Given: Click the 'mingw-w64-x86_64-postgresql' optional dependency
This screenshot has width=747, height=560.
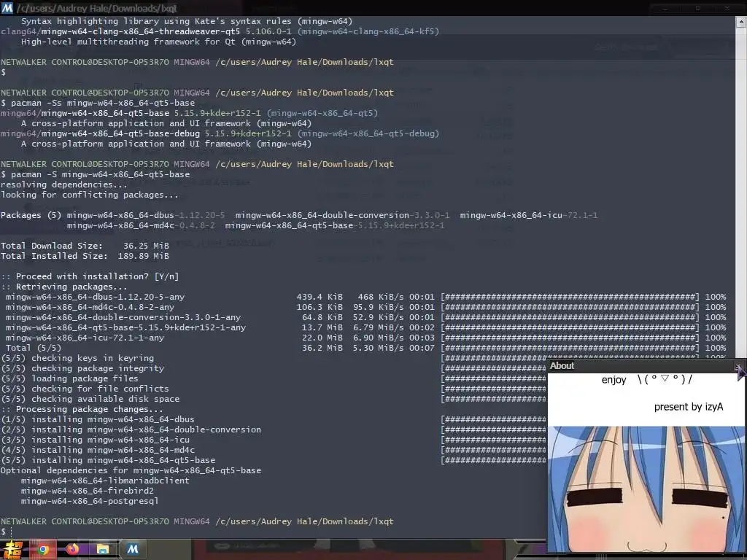Looking at the screenshot, I should pyautogui.click(x=90, y=501).
